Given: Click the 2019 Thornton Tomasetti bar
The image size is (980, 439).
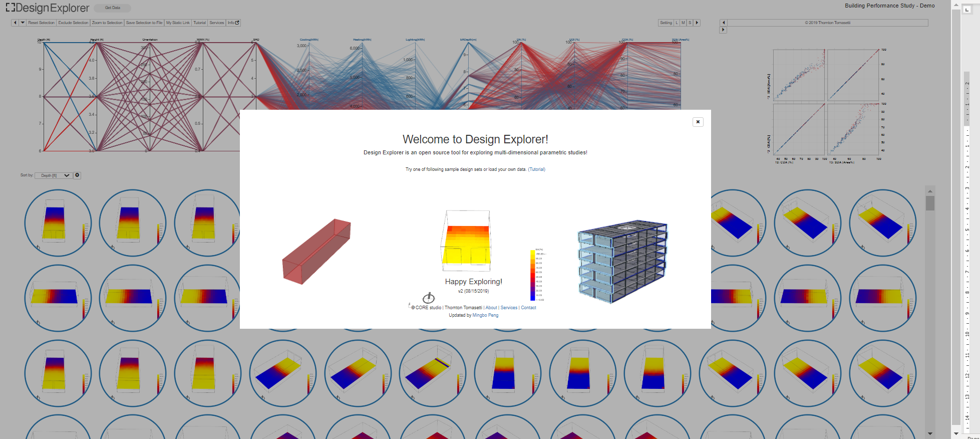Looking at the screenshot, I should (x=827, y=23).
